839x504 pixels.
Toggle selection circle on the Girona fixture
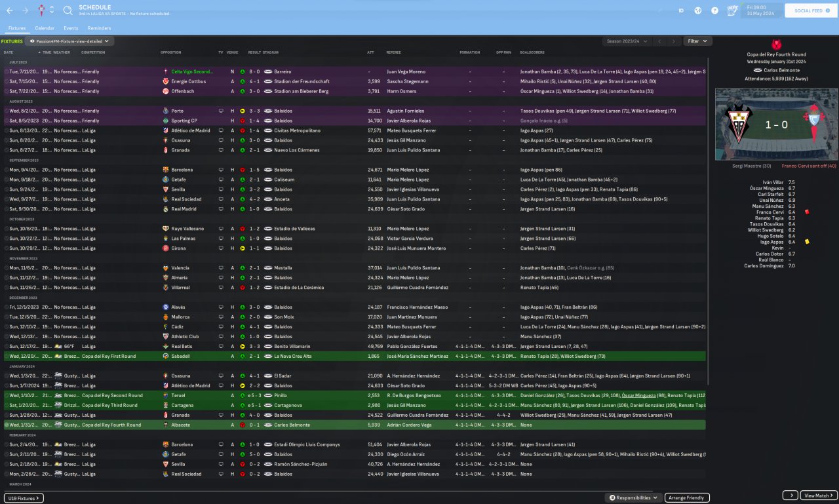point(7,248)
